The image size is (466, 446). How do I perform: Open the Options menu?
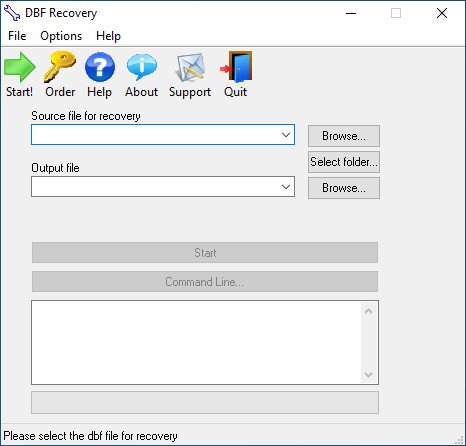61,36
